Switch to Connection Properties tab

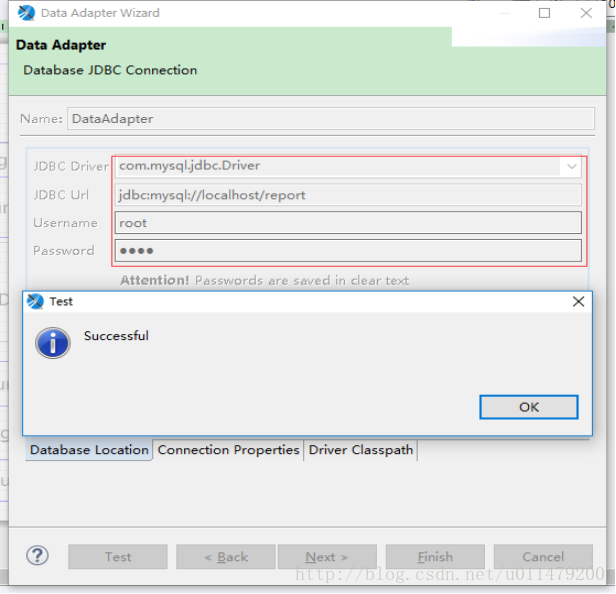click(x=228, y=450)
